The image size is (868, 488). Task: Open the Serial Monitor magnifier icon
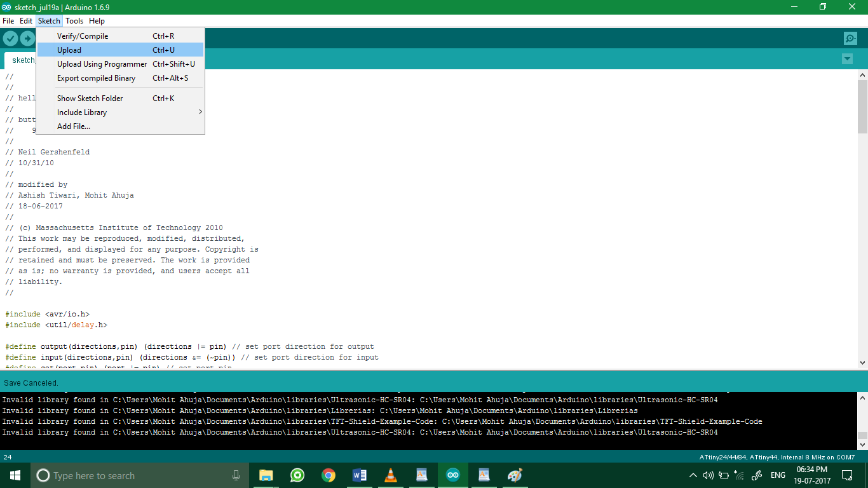pos(850,39)
